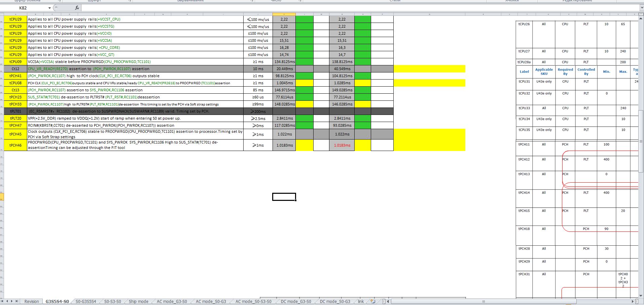
Task: Switch to the Ship mode sheet
Action: click(x=138, y=301)
